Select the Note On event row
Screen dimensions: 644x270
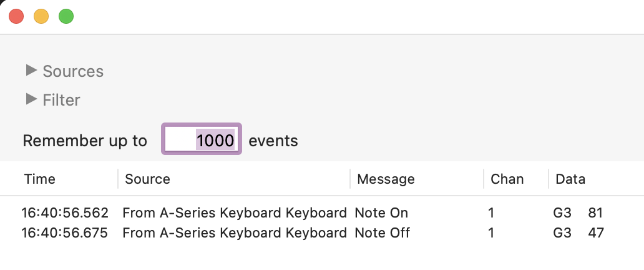(x=381, y=213)
